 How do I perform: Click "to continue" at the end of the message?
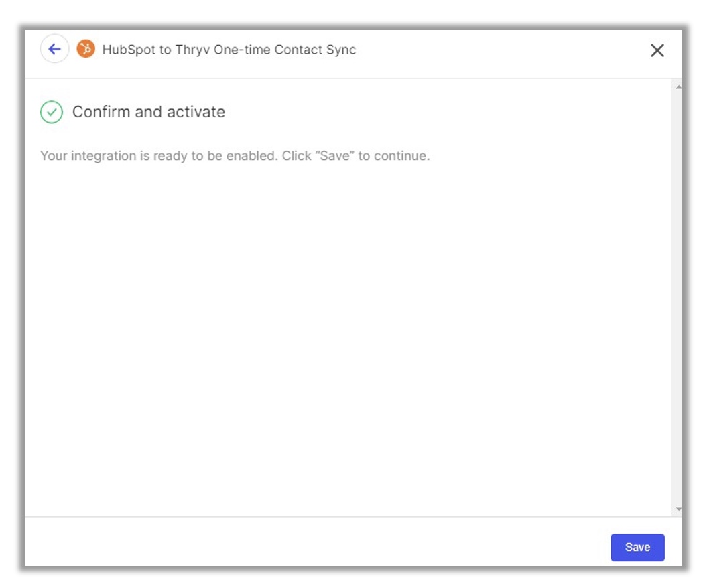coord(393,156)
